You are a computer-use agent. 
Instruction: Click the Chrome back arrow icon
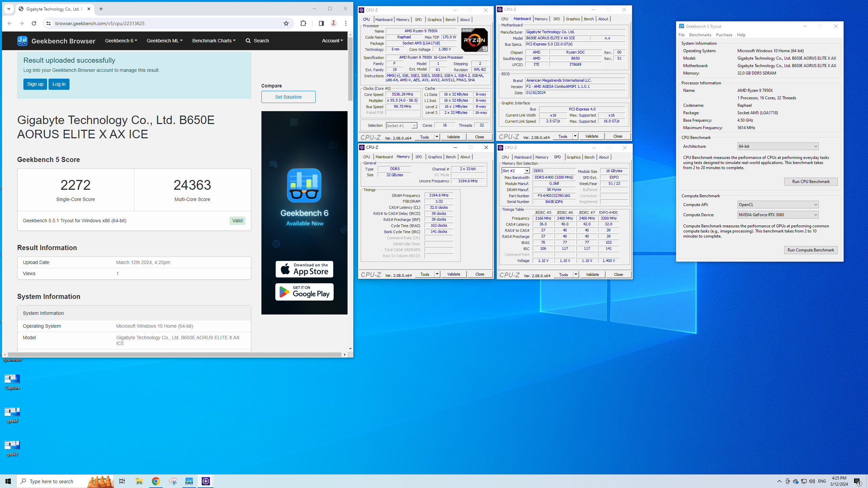(x=9, y=23)
